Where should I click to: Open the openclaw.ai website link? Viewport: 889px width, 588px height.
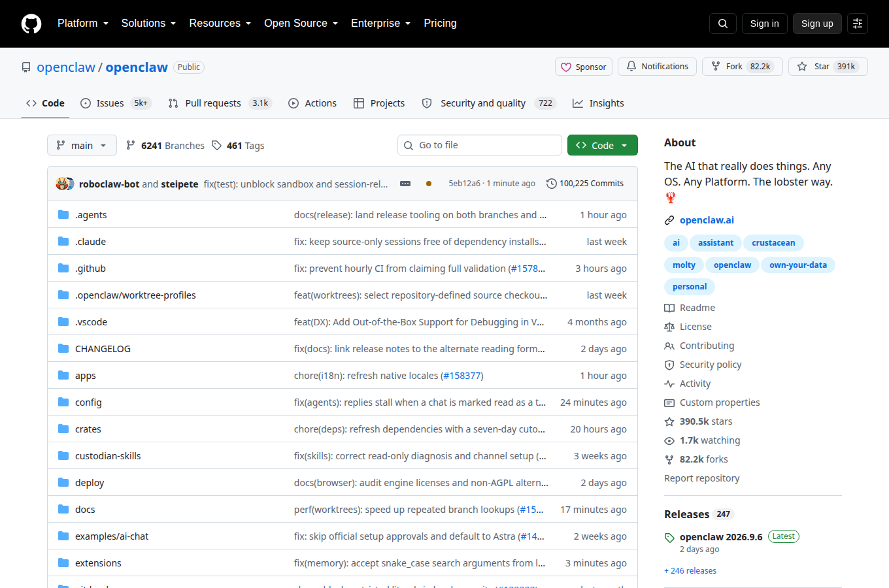[707, 220]
